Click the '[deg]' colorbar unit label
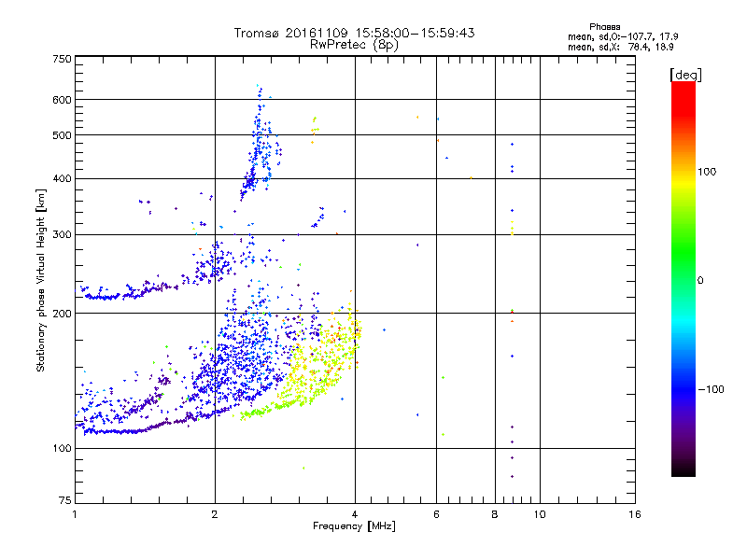This screenshot has width=747, height=560. (685, 75)
